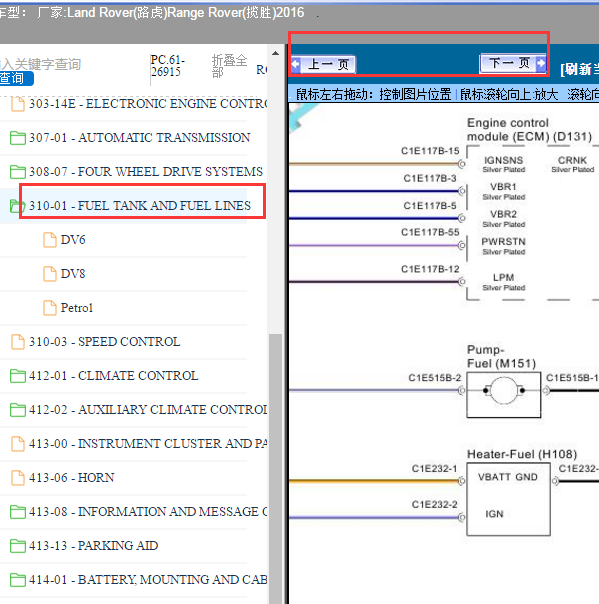Select 413-08 - INFORMATION AND MESSAGE entry
This screenshot has width=599, height=604.
coord(148,512)
